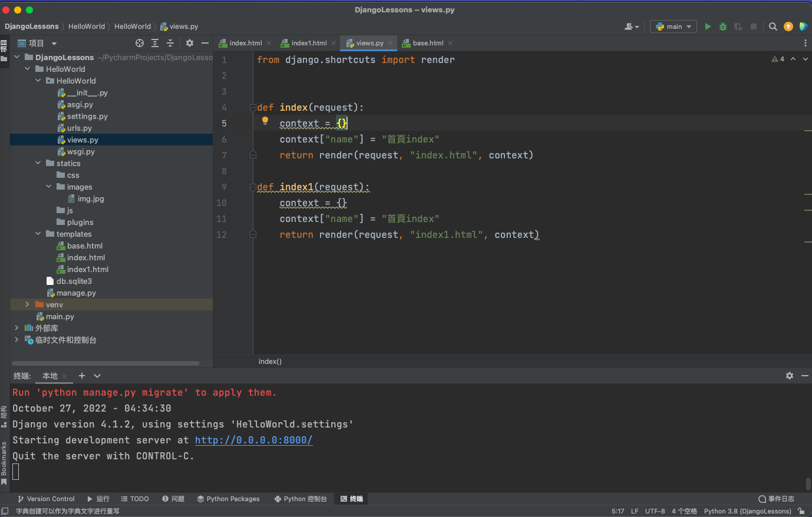Viewport: 812px width, 517px height.
Task: Collapse the templates folder
Action: tap(38, 234)
